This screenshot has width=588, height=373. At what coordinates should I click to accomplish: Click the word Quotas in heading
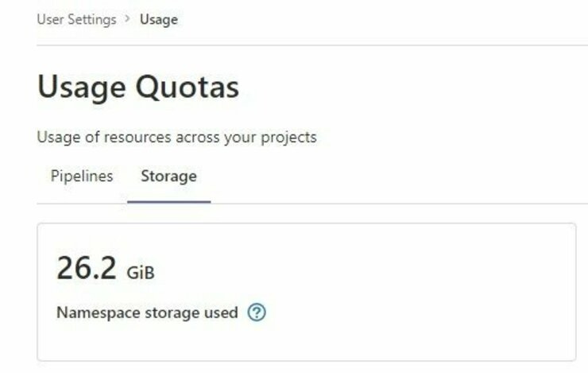187,87
